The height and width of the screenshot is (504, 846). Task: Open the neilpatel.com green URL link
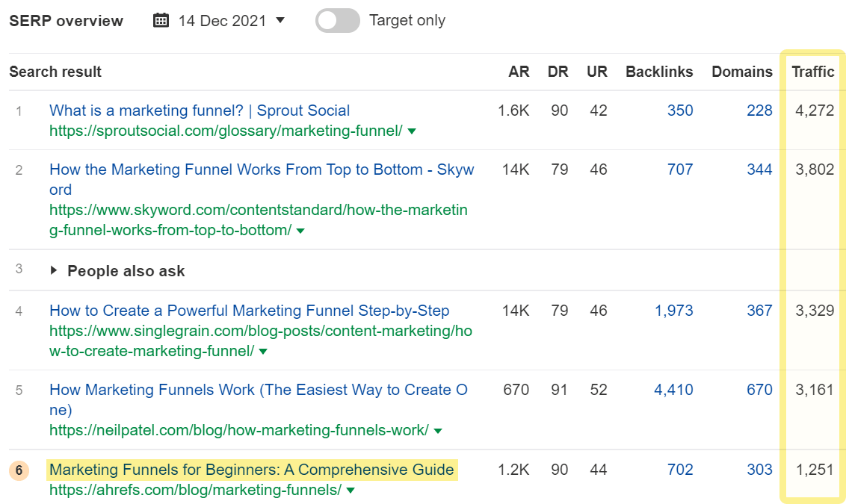tap(238, 431)
